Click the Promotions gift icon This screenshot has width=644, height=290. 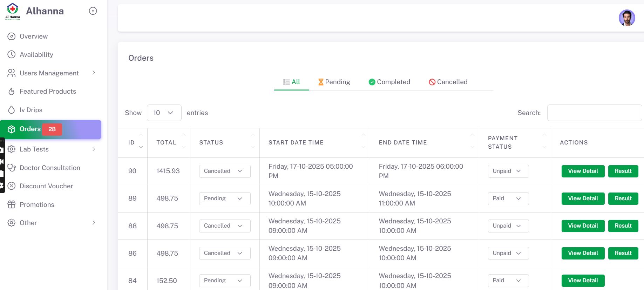tap(12, 204)
